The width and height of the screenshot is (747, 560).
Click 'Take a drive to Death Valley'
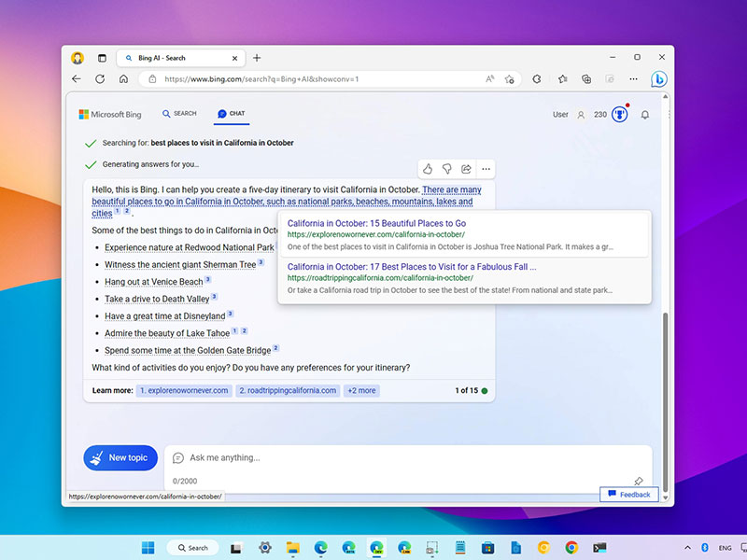(157, 299)
